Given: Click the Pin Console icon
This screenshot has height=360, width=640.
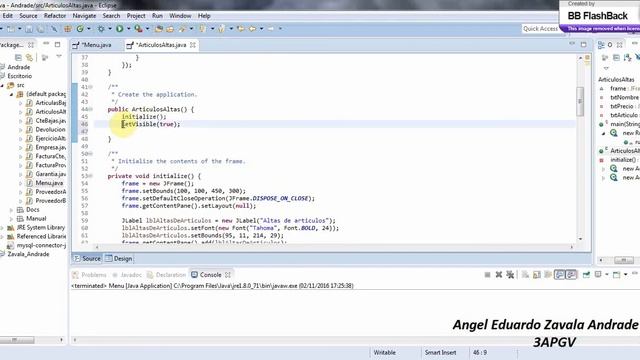Looking at the screenshot, I should coord(587,275).
